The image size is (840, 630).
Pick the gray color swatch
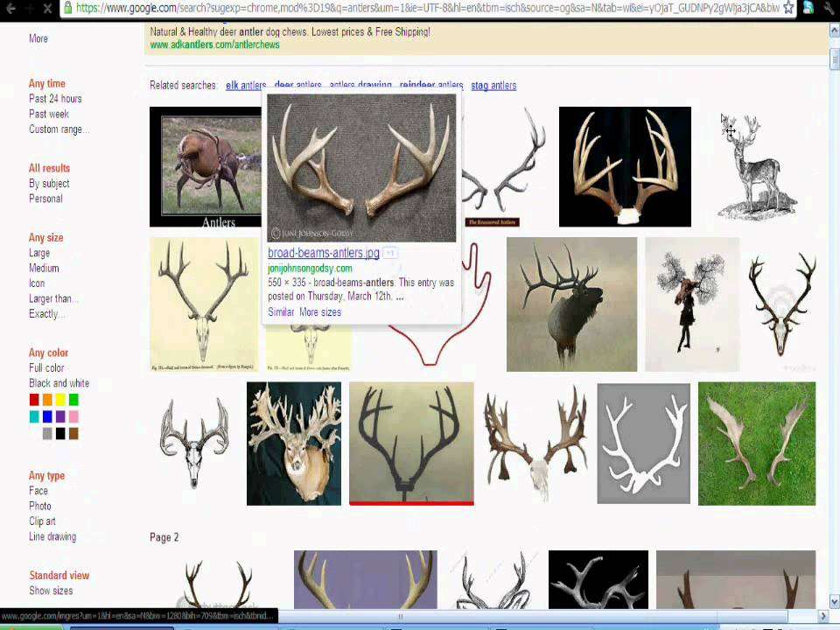(x=47, y=434)
